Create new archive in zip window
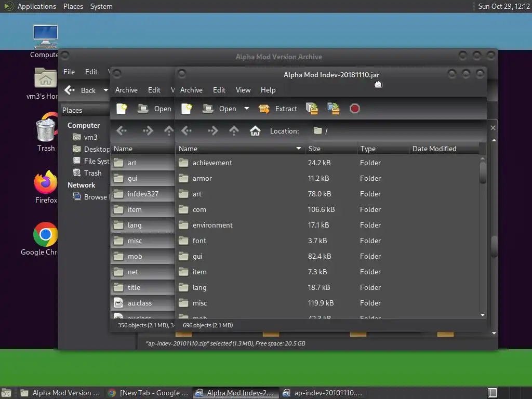This screenshot has width=532, height=399. (x=122, y=109)
